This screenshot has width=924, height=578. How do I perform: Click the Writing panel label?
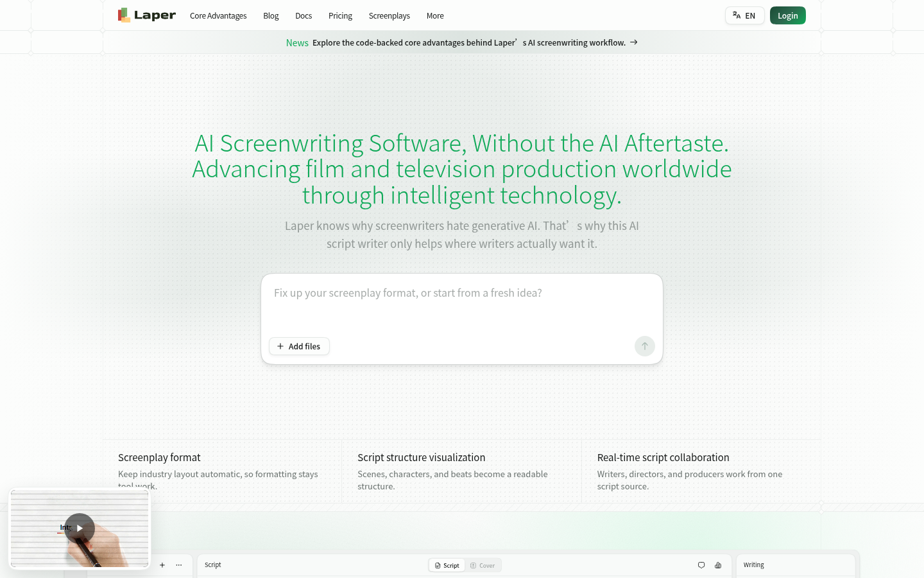pyautogui.click(x=754, y=565)
